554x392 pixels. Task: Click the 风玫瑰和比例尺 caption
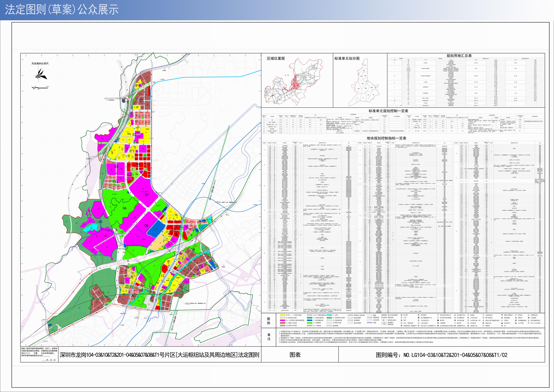click(x=40, y=63)
